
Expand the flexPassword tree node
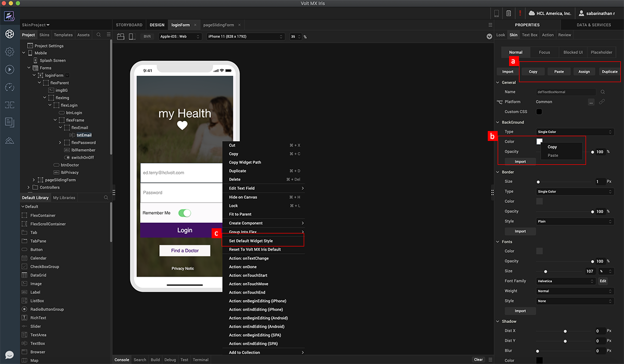point(60,142)
